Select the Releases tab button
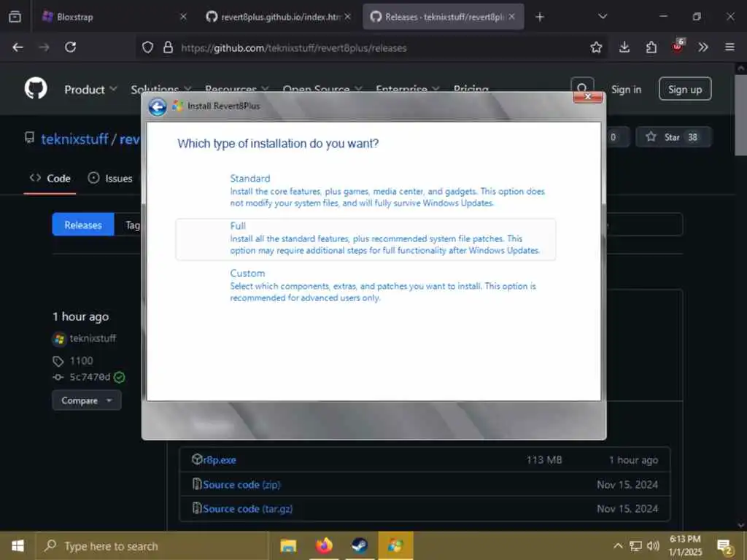This screenshot has width=747, height=560. click(x=83, y=225)
